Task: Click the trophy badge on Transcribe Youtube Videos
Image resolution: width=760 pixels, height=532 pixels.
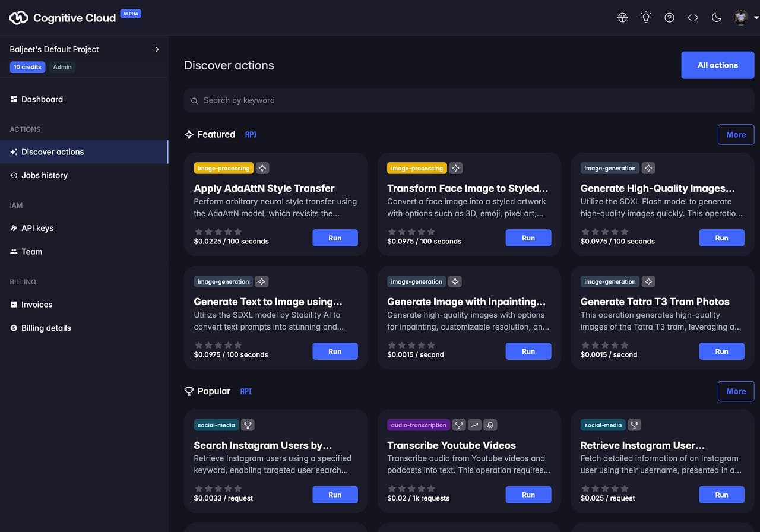Action: [x=459, y=425]
